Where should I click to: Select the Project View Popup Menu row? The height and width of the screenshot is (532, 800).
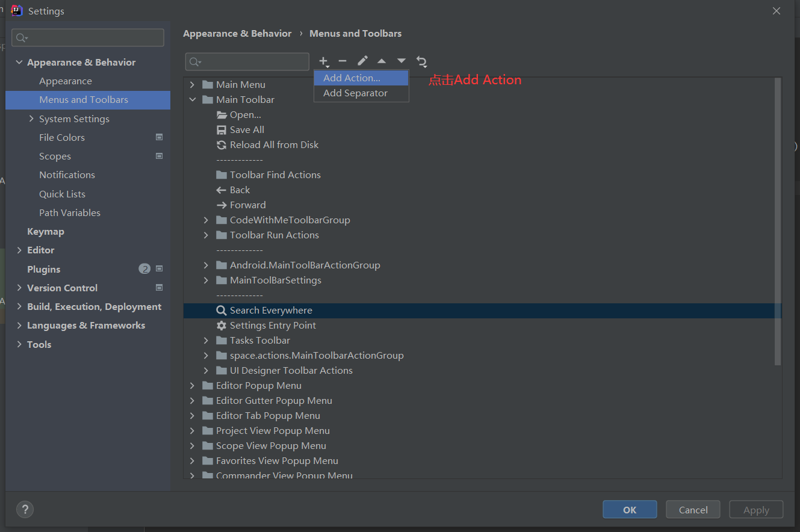tap(482, 431)
